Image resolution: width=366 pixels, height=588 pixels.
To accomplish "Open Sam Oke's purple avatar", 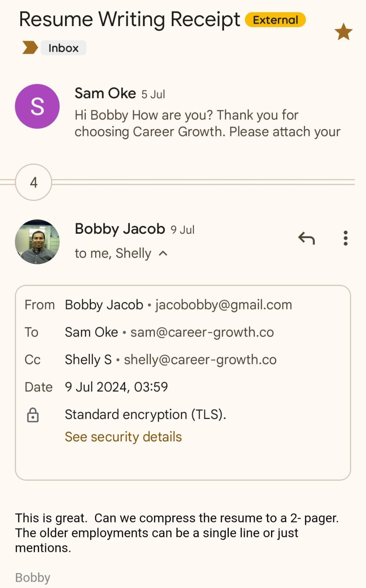I will (37, 106).
